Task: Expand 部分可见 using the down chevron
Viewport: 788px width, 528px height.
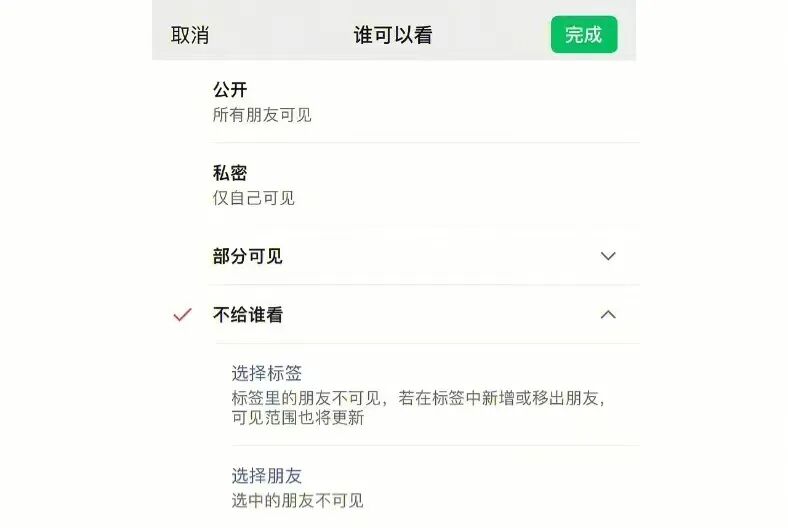Action: (608, 256)
